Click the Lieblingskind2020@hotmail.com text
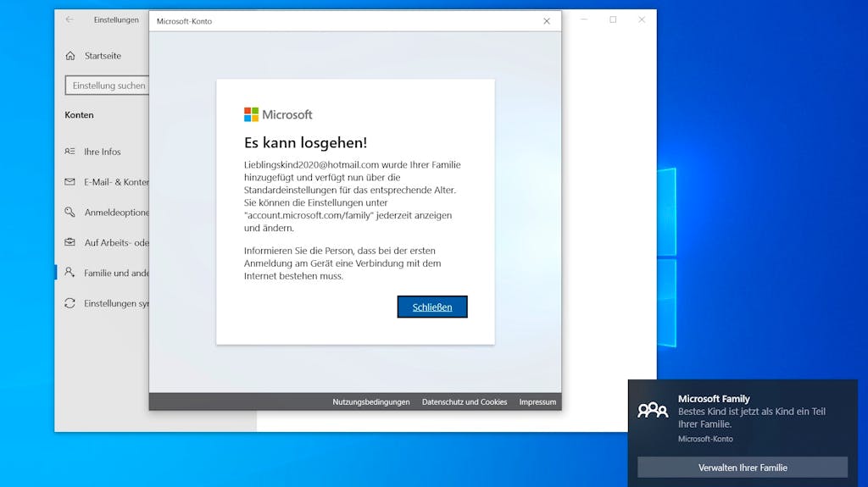This screenshot has width=868, height=487. click(311, 164)
